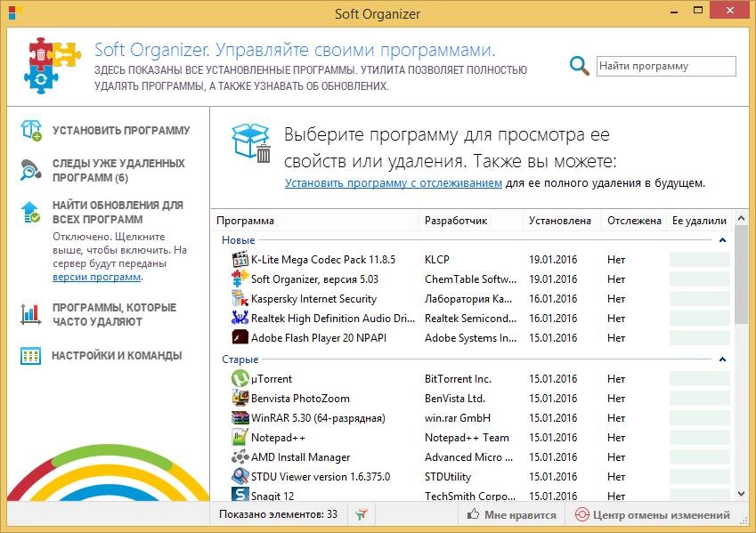Open УСТАНОВИТЬ ПРОГРАММУ section
Screen dimensions: 756x533
(121, 131)
